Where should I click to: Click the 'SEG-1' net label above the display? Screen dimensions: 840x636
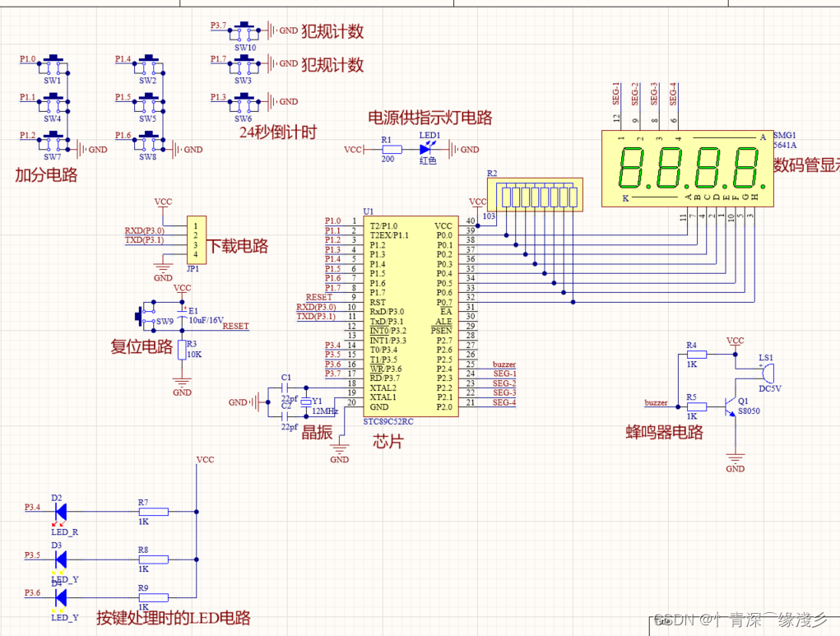(x=616, y=94)
